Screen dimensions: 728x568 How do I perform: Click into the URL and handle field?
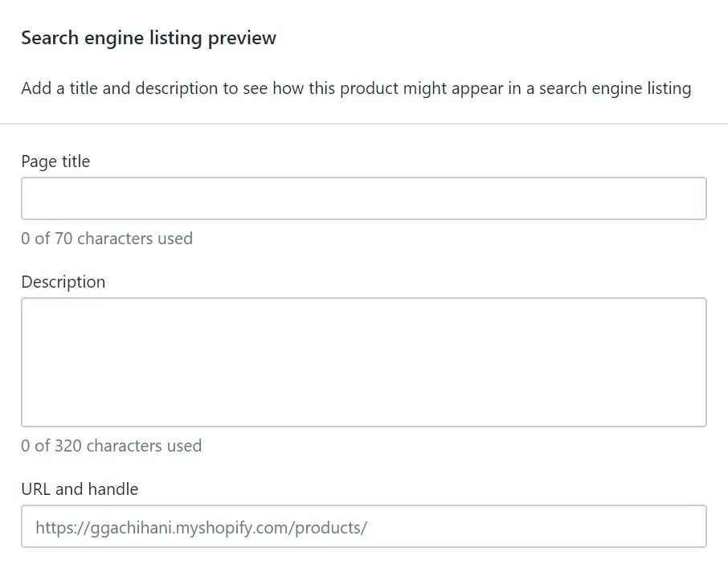pos(530,527)
